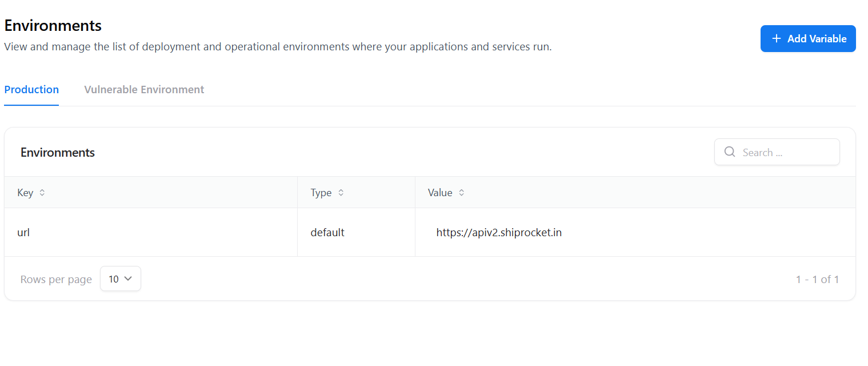Screen dimensions: 868x366
Task: Sort by Key using the sort arrows
Action: pyautogui.click(x=42, y=193)
